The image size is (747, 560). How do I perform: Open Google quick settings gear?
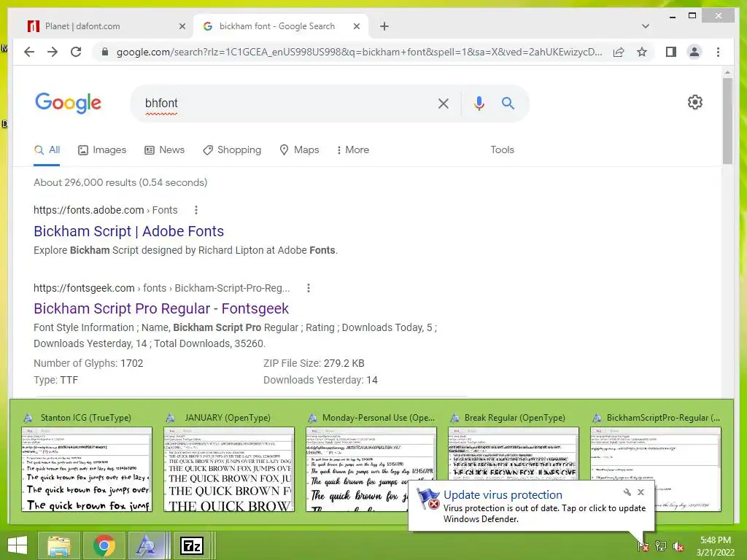[695, 102]
